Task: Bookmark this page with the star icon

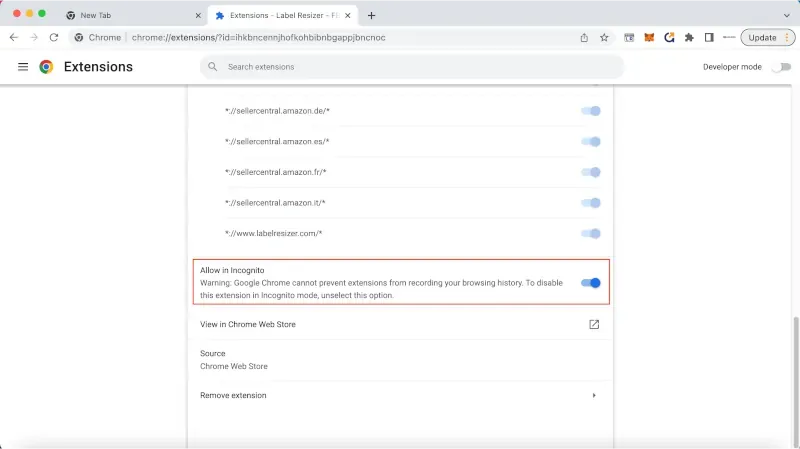Action: click(x=604, y=37)
